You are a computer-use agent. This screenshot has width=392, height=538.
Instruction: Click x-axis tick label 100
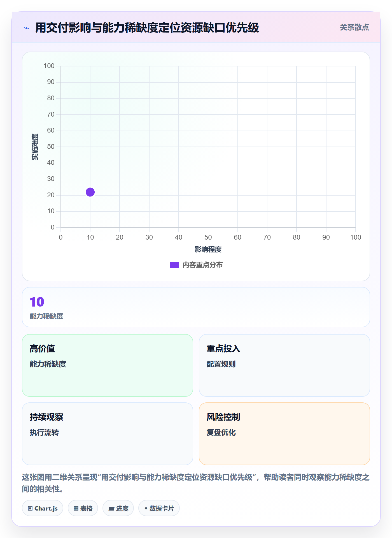[x=356, y=237]
